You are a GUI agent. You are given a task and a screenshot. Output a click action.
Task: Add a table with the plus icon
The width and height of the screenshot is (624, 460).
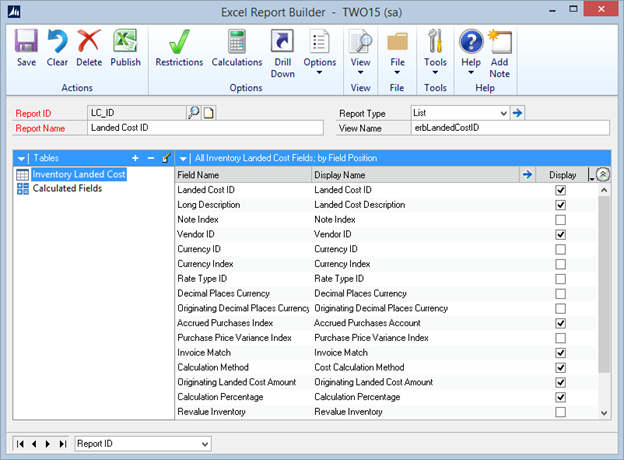135,158
